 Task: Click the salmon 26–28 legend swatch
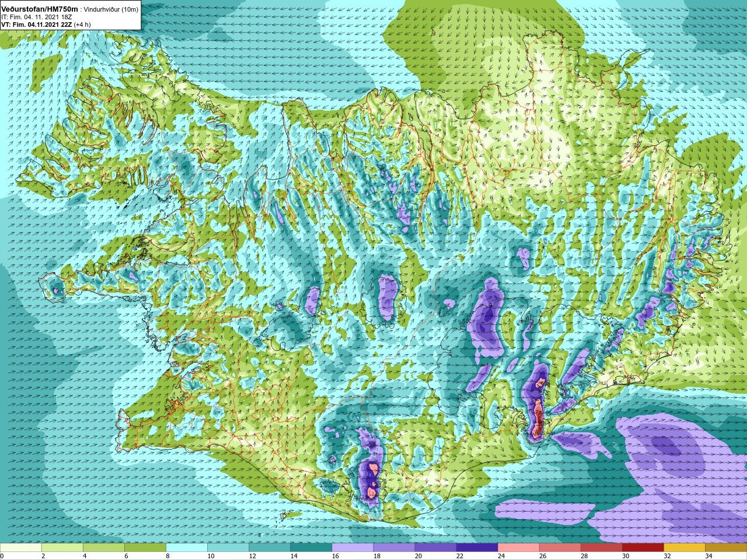[x=560, y=548]
